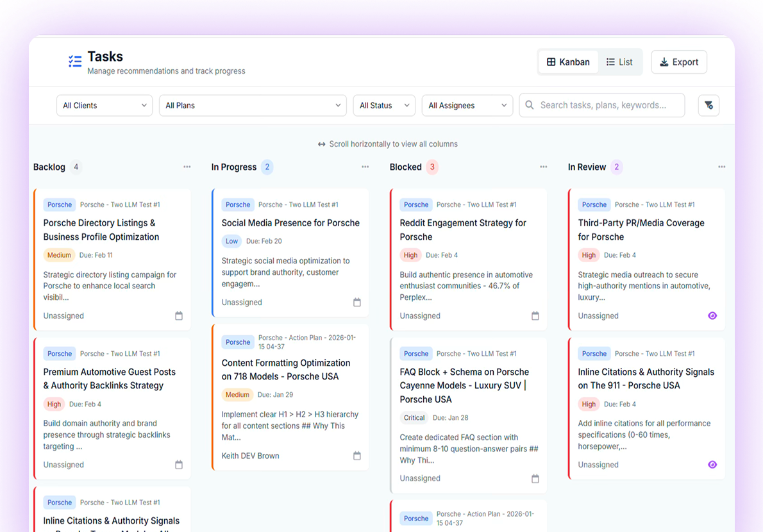Click the calendar icon on Social Media Presence card
763x532 pixels.
click(357, 302)
